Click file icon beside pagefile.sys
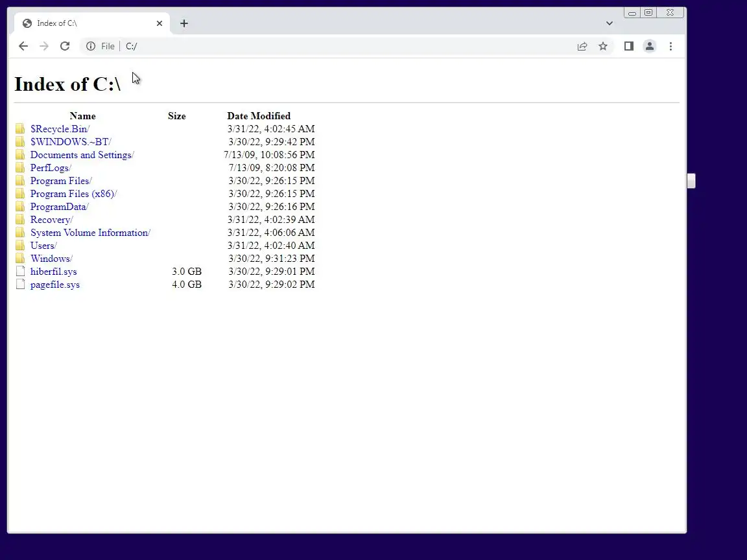The height and width of the screenshot is (560, 747). pos(20,285)
